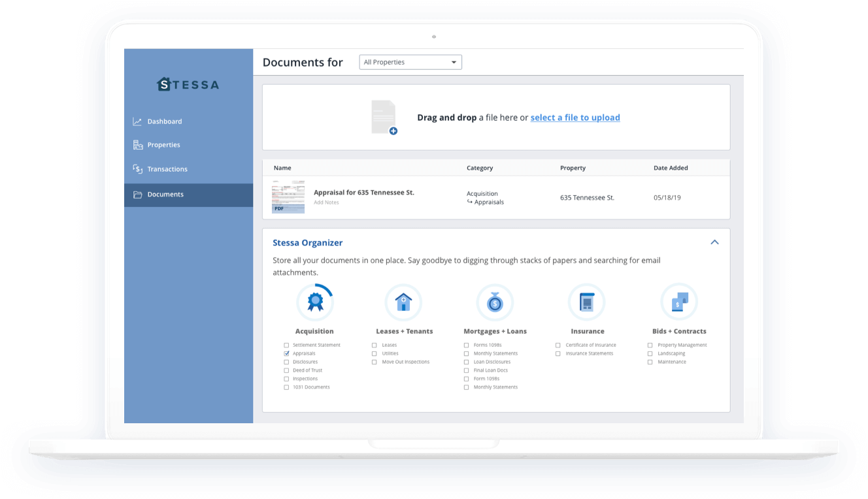Screen dimensions: 868x499
Task: Uncheck the Appraisals checkbox
Action: 286,353
